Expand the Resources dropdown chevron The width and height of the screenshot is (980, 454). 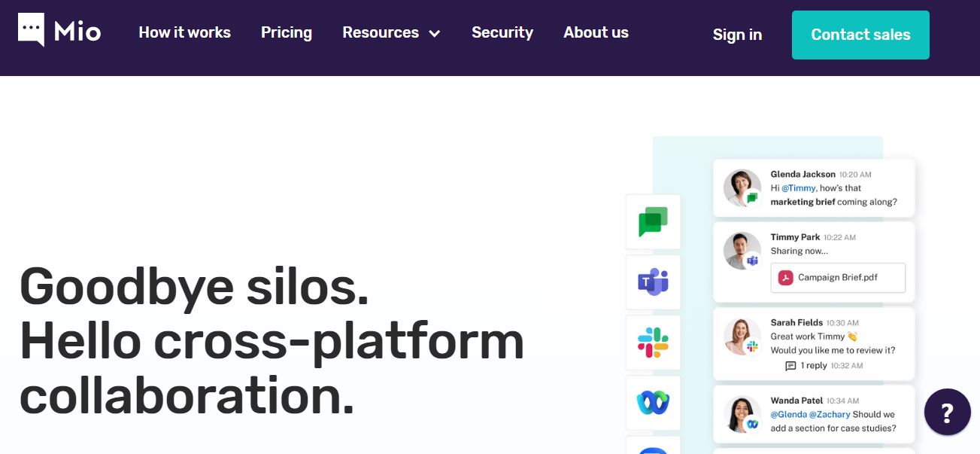(434, 34)
